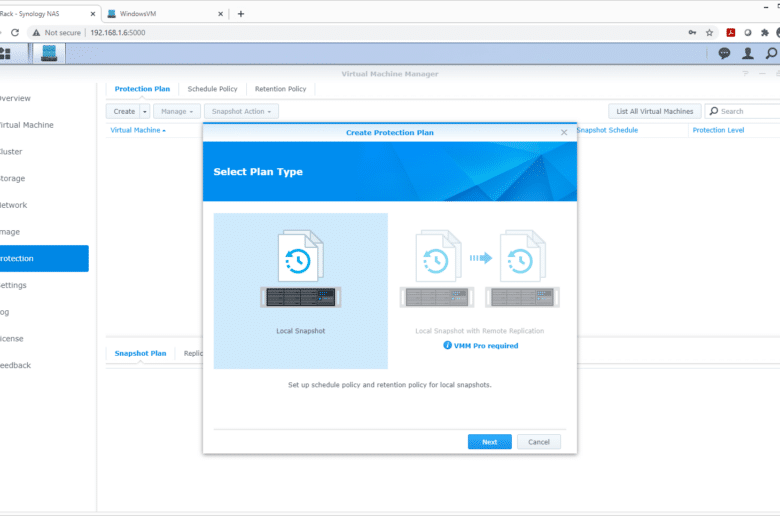Bookmark this page with the star icon
Viewport: 780px width, 516px height.
point(709,32)
